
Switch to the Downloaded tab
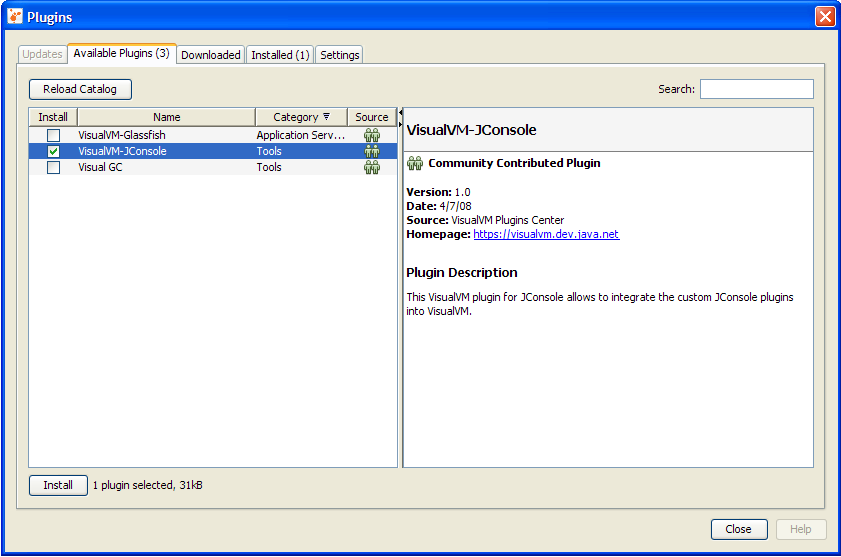[211, 55]
